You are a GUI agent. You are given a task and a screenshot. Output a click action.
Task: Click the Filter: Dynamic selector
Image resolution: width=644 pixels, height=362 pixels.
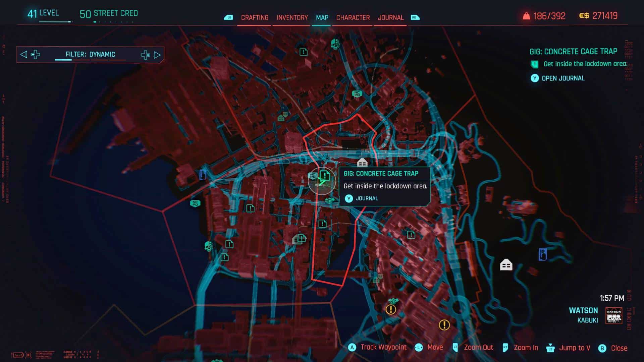point(90,54)
